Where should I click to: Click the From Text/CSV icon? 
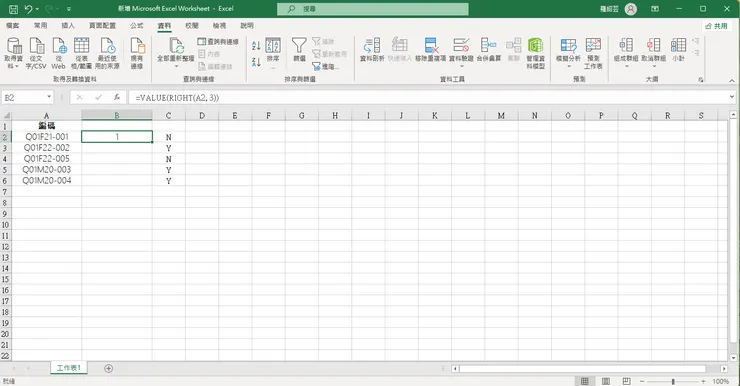pyautogui.click(x=36, y=46)
